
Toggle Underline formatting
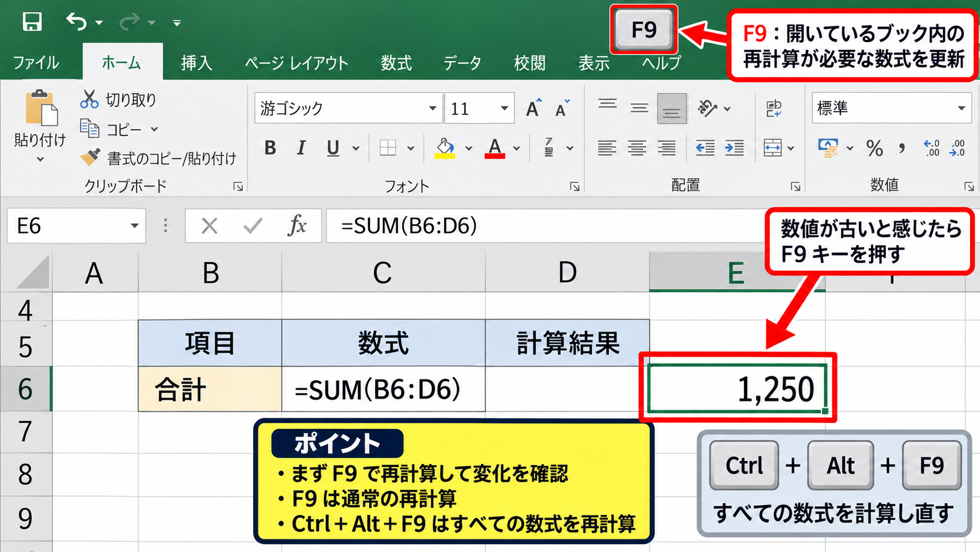(x=333, y=148)
